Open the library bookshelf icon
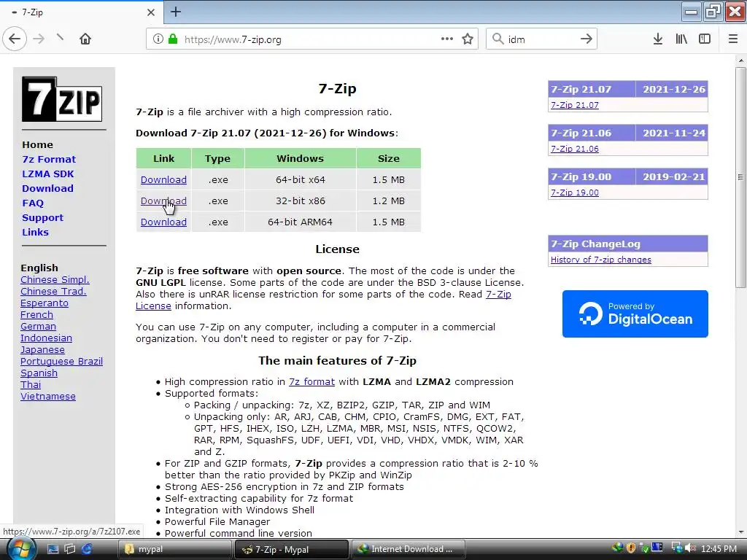 click(681, 39)
